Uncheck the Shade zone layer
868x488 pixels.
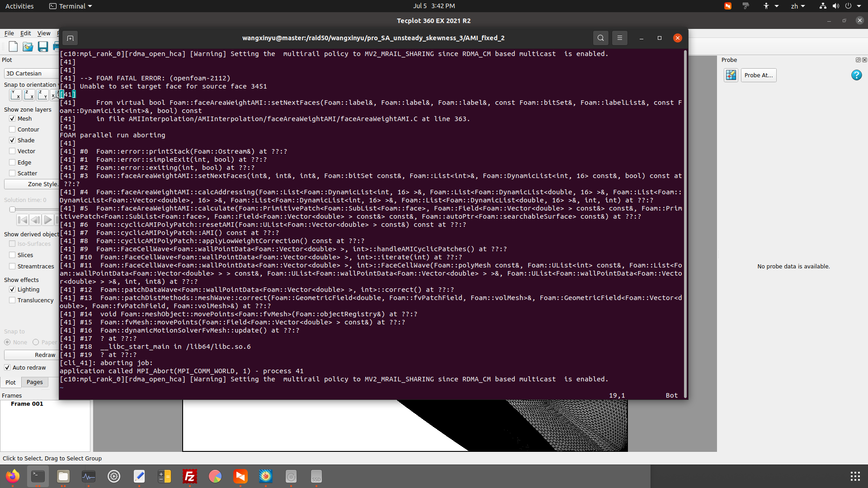pyautogui.click(x=12, y=140)
